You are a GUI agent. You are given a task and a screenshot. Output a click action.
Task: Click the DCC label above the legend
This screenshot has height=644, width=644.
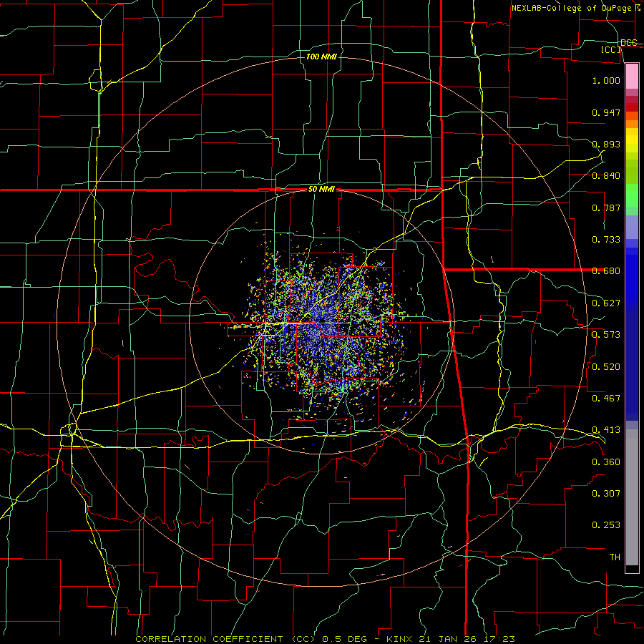(x=628, y=43)
